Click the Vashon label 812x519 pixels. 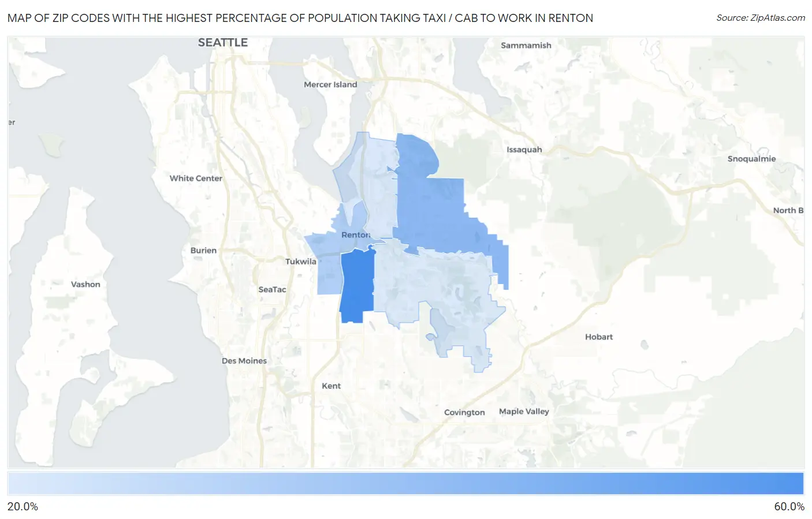tap(85, 285)
